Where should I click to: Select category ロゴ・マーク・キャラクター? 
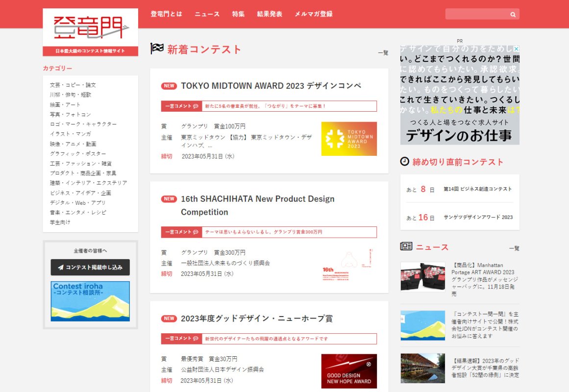pyautogui.click(x=83, y=124)
